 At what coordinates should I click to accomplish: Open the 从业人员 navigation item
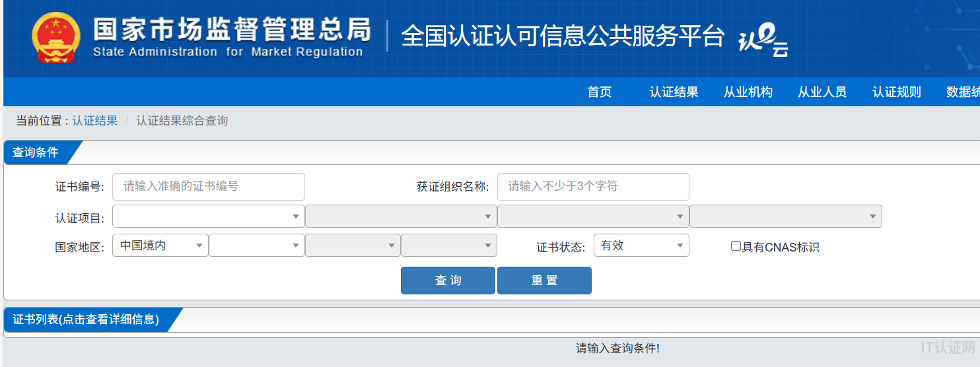pyautogui.click(x=822, y=92)
